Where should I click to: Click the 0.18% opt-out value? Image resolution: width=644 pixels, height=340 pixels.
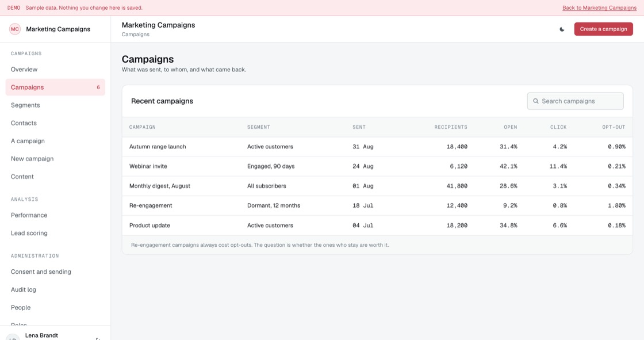pyautogui.click(x=617, y=226)
